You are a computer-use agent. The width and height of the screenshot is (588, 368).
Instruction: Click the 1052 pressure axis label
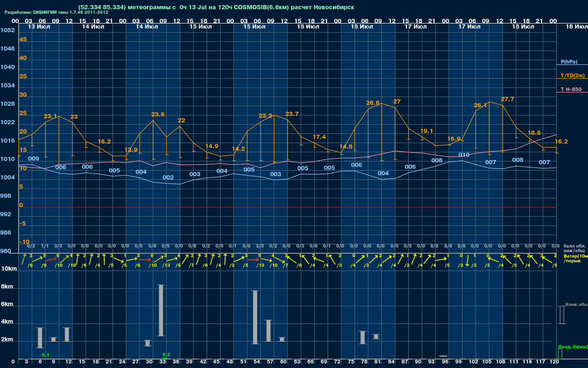pos(7,30)
